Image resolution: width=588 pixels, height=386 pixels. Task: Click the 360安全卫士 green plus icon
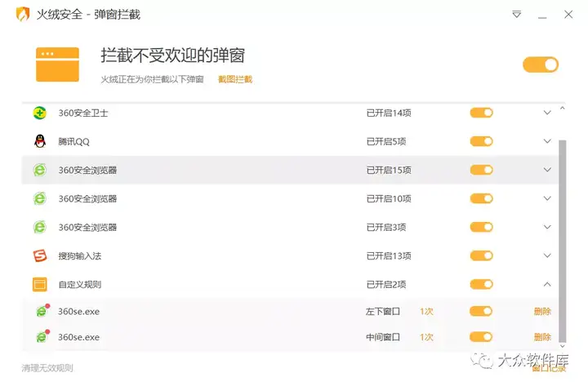click(40, 113)
